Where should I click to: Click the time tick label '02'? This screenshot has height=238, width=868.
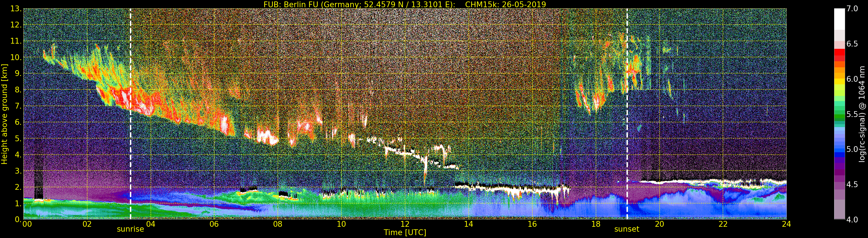point(87,224)
